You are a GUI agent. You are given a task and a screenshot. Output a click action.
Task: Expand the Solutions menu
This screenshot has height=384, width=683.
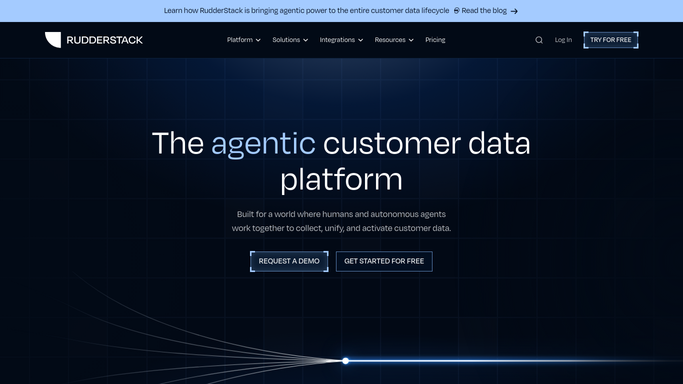pyautogui.click(x=290, y=40)
